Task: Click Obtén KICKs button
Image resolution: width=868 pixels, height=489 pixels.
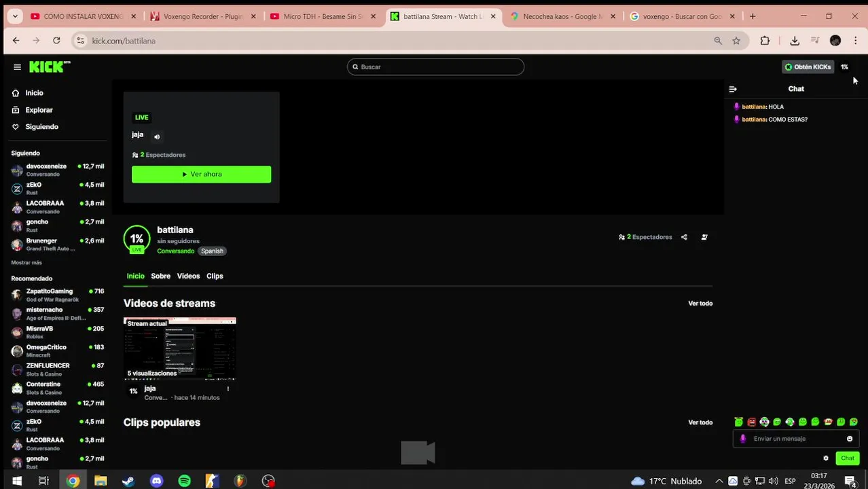Action: tap(808, 67)
